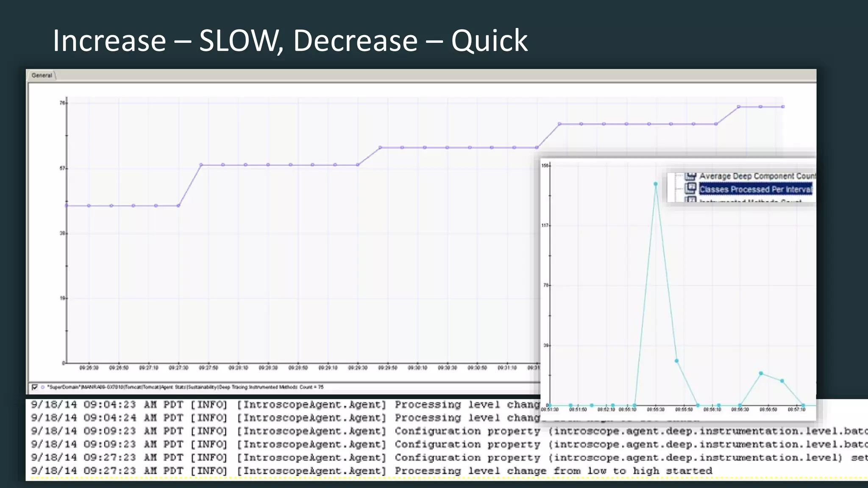Click the 08:55:30 axis label in cyan chart
The width and height of the screenshot is (868, 488).
click(656, 410)
